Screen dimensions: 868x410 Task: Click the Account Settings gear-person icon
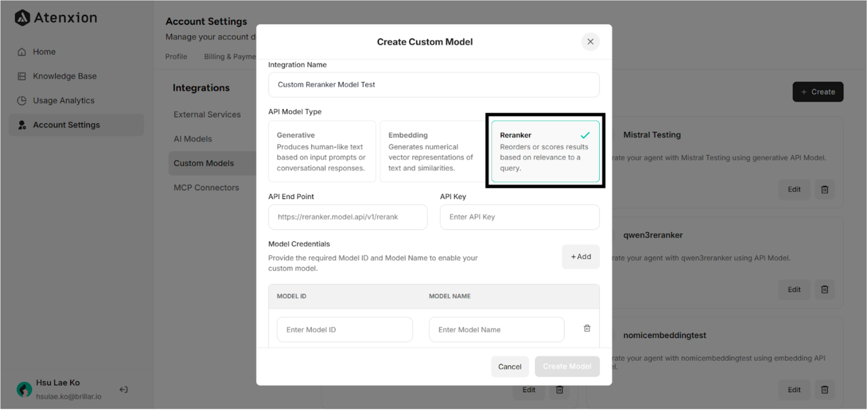pyautogui.click(x=22, y=125)
